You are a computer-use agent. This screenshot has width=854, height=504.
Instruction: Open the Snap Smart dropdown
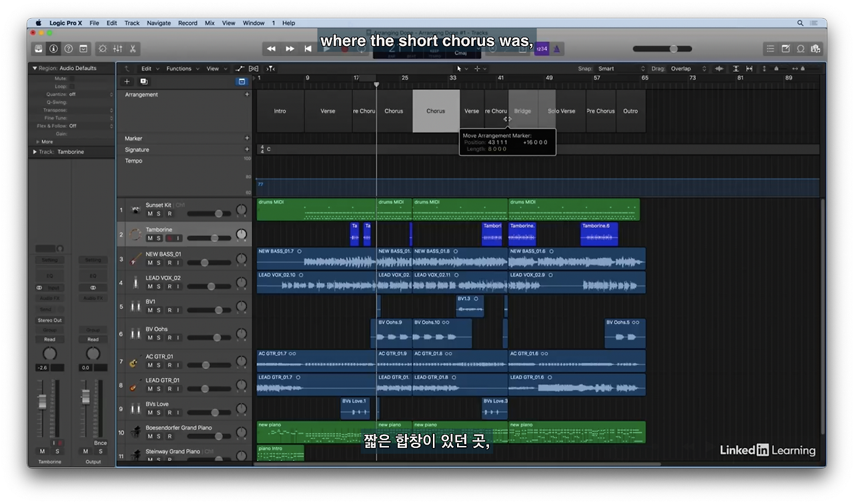tap(621, 69)
